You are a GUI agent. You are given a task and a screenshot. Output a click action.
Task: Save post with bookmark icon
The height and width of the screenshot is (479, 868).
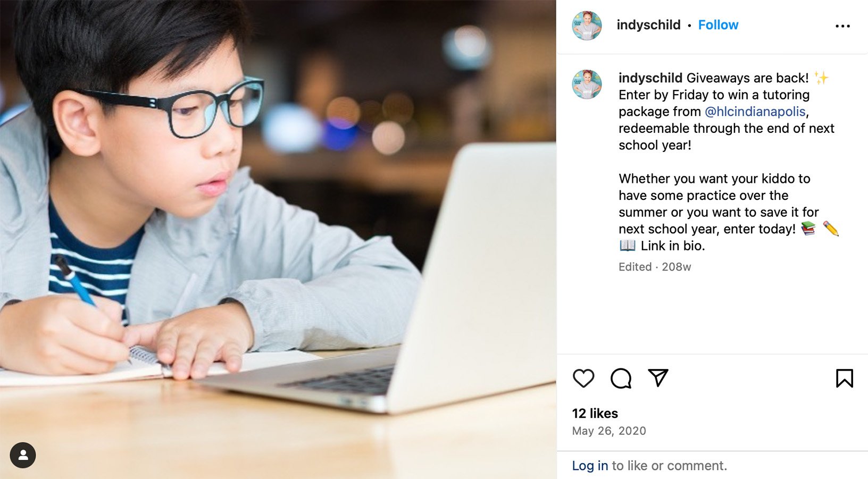(x=844, y=379)
